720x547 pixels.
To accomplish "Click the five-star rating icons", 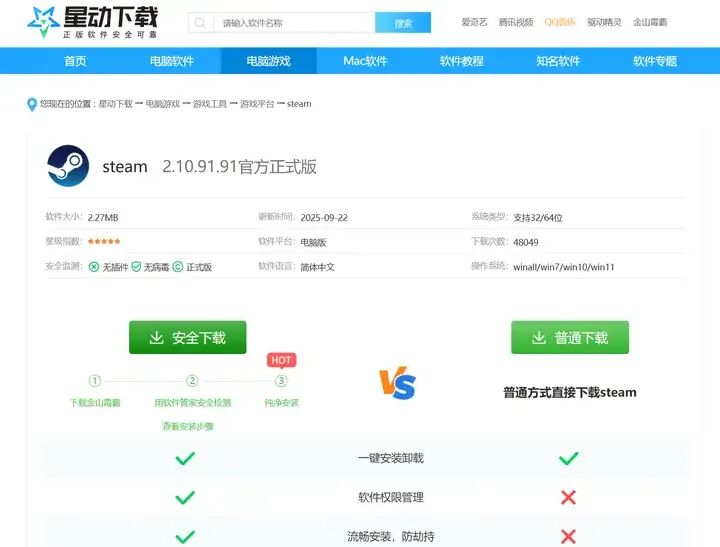I will click(104, 241).
